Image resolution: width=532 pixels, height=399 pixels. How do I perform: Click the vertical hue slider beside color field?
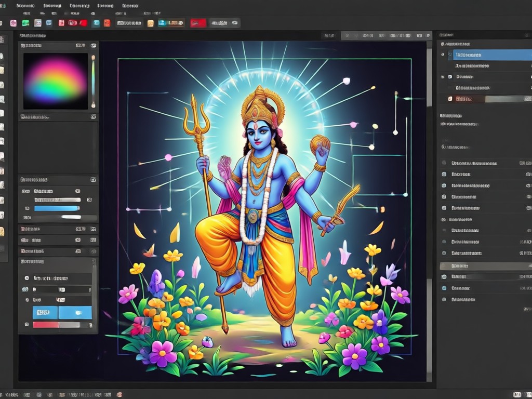pos(93,81)
